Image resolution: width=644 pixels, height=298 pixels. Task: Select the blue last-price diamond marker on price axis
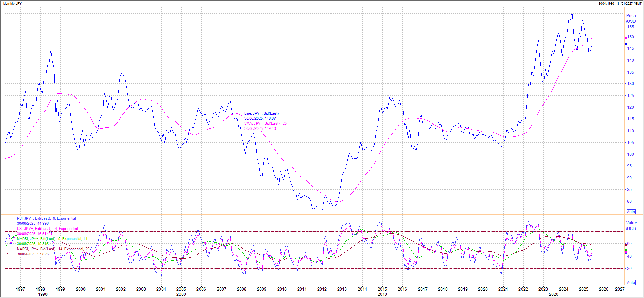tap(626, 44)
